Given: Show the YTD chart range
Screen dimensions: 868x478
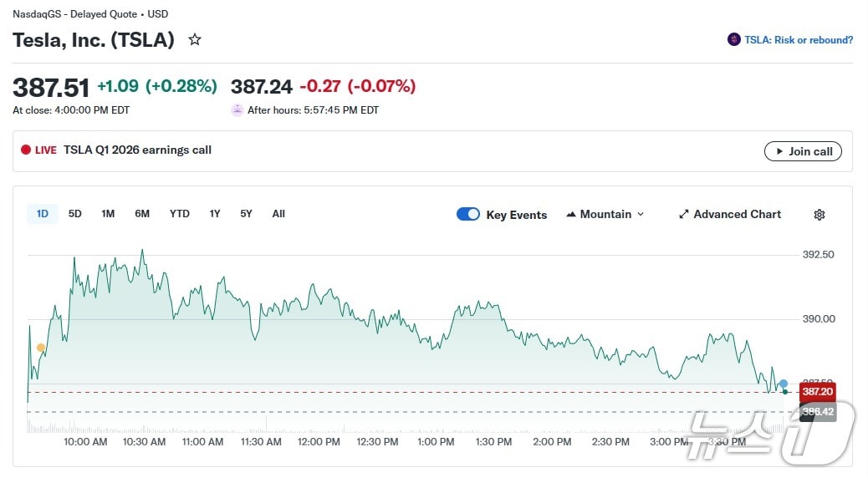Looking at the screenshot, I should 180,214.
